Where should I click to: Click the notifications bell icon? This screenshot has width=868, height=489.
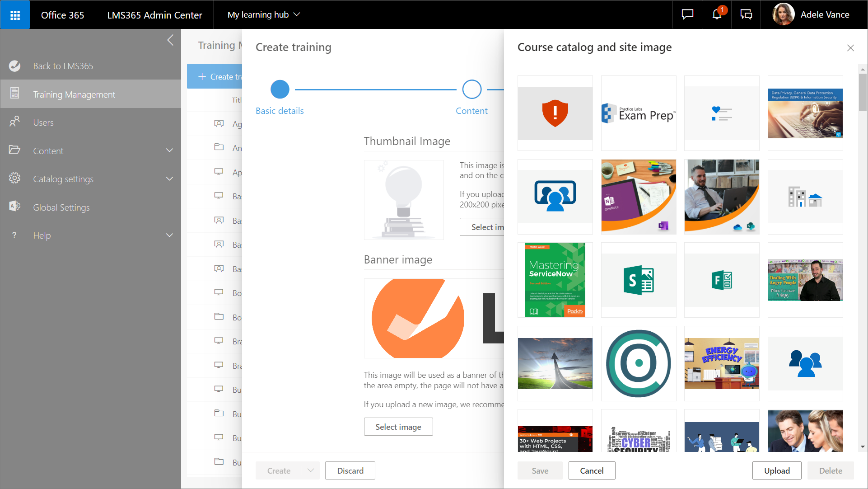pos(717,14)
